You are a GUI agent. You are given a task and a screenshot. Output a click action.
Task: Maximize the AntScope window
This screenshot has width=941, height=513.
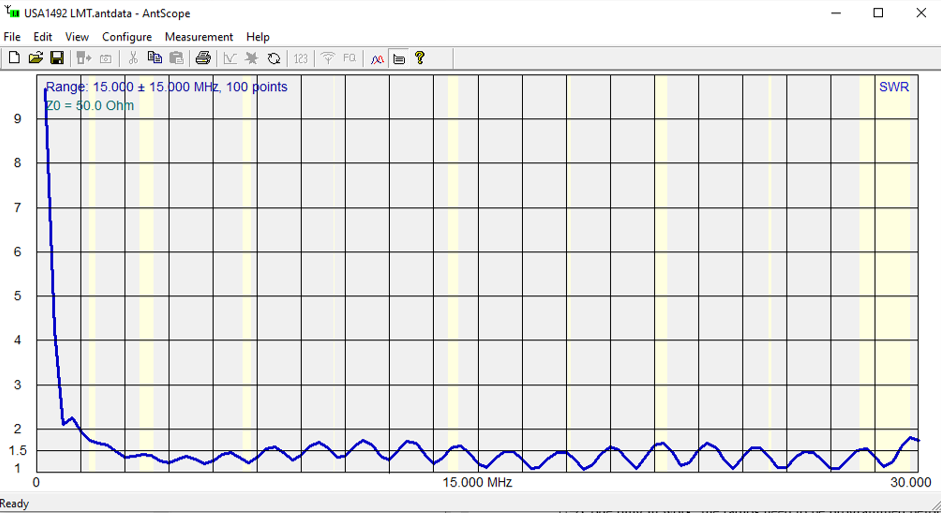point(878,13)
